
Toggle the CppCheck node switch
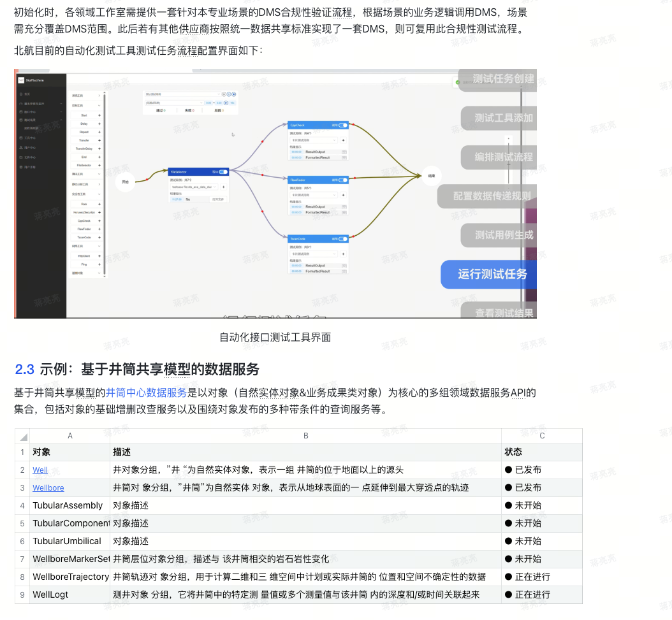point(343,126)
